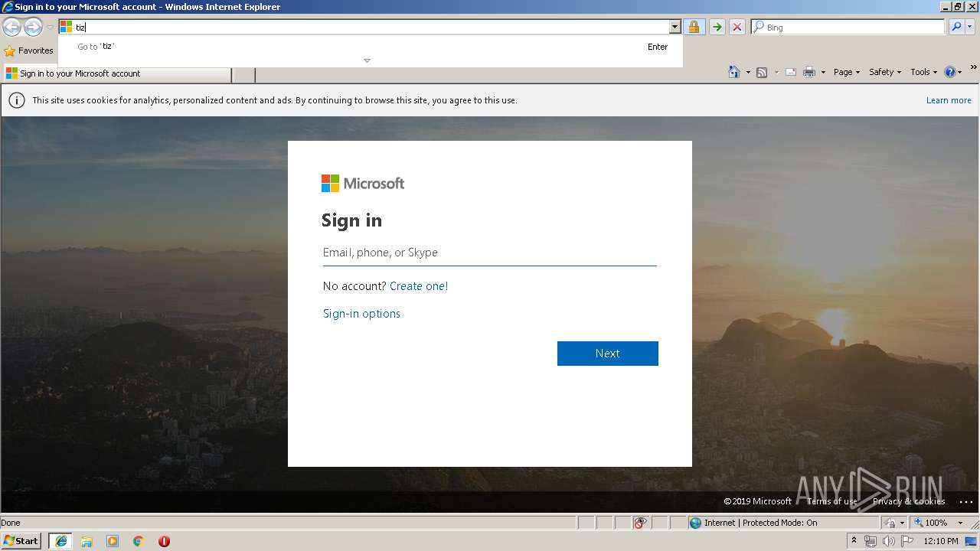Open the status bar security lock dropdown

click(x=893, y=523)
